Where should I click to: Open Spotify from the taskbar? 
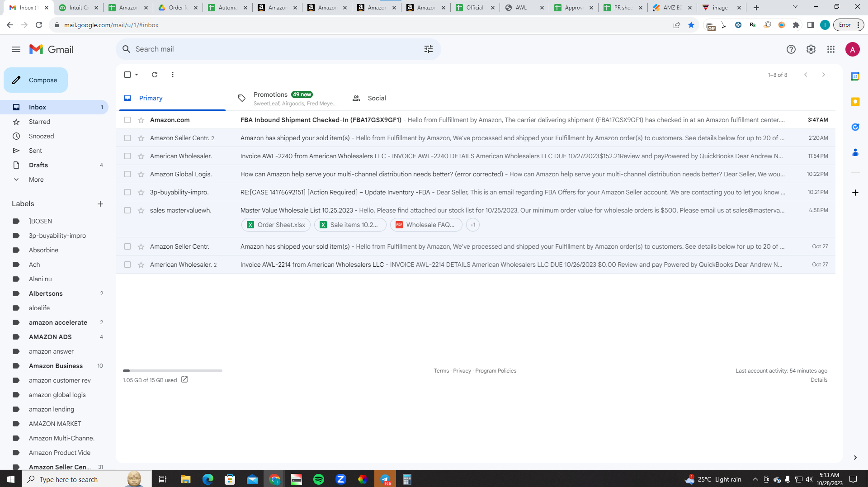[x=319, y=479]
